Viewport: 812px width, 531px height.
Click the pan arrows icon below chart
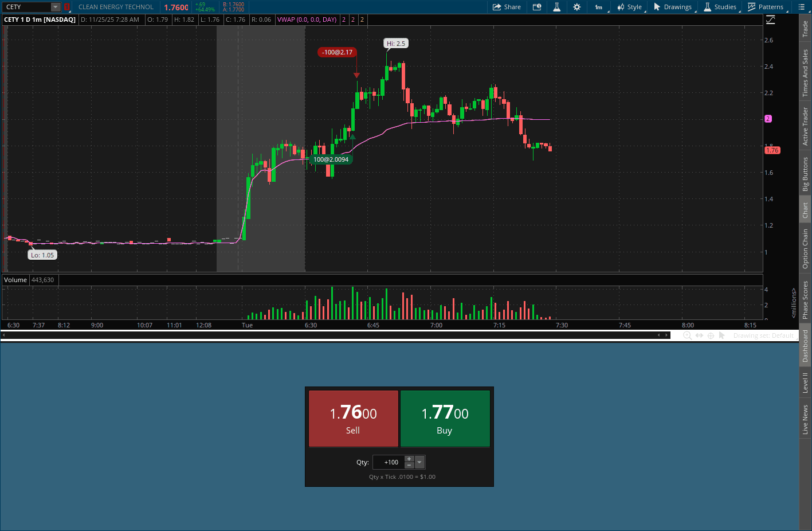(x=699, y=335)
